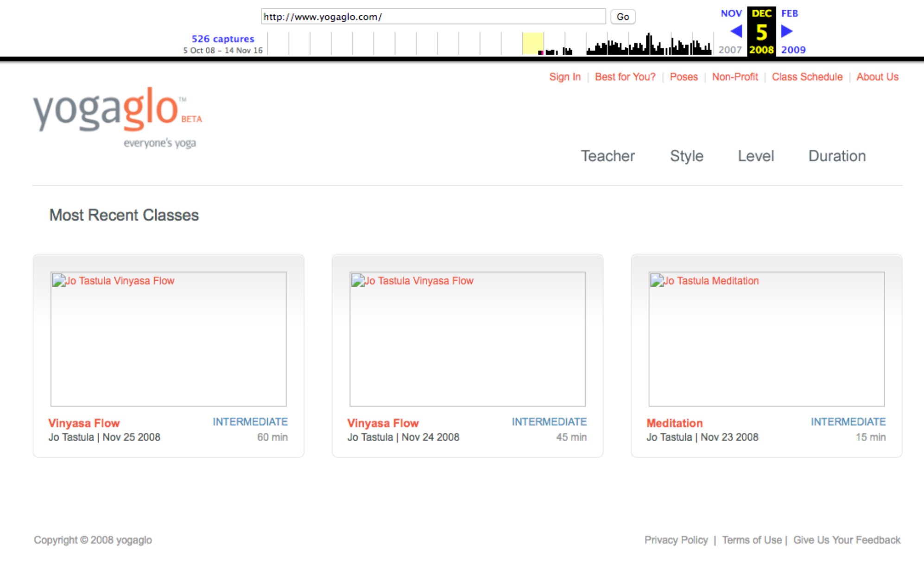Open the Sign In link
924x568 pixels.
click(x=565, y=77)
